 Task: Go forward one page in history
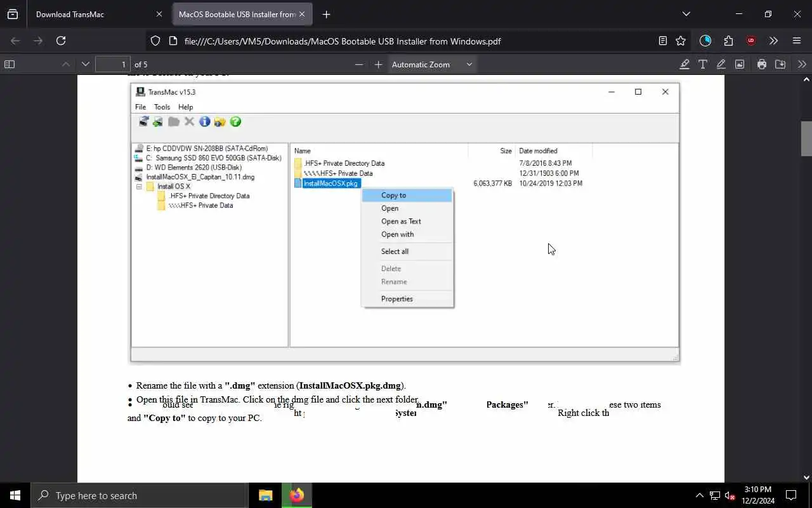[38, 41]
